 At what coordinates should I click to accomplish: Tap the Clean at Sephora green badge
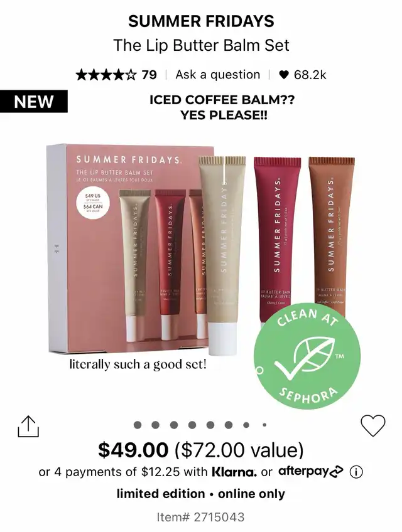tap(307, 356)
